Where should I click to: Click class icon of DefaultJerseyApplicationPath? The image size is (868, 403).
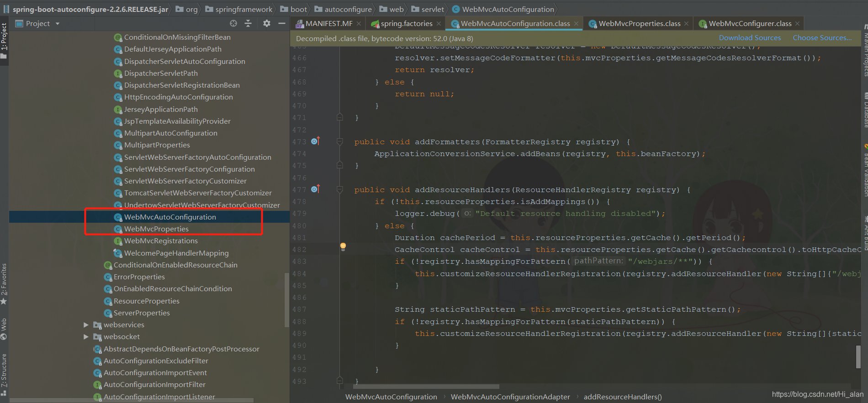pos(118,49)
